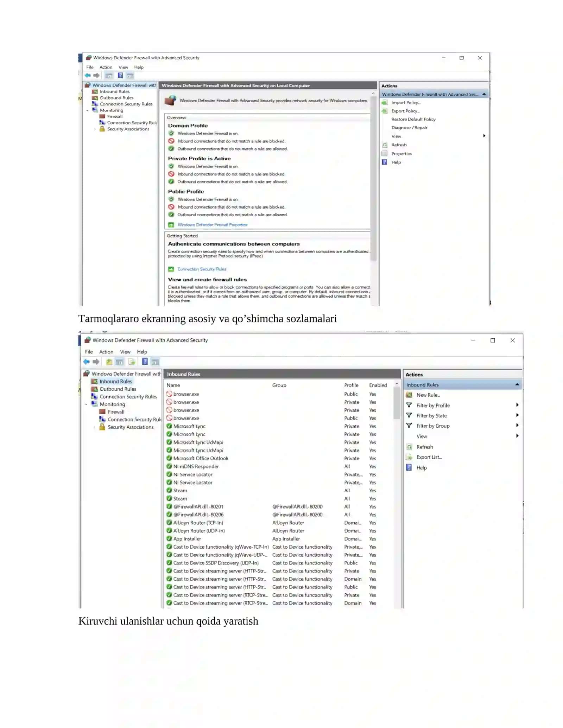This screenshot has width=563, height=728.
Task: Open the File menu in the overview window
Action: coord(90,67)
